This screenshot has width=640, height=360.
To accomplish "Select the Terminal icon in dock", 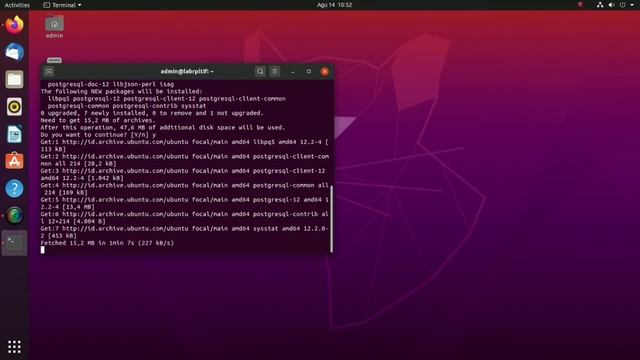I will tap(14, 243).
